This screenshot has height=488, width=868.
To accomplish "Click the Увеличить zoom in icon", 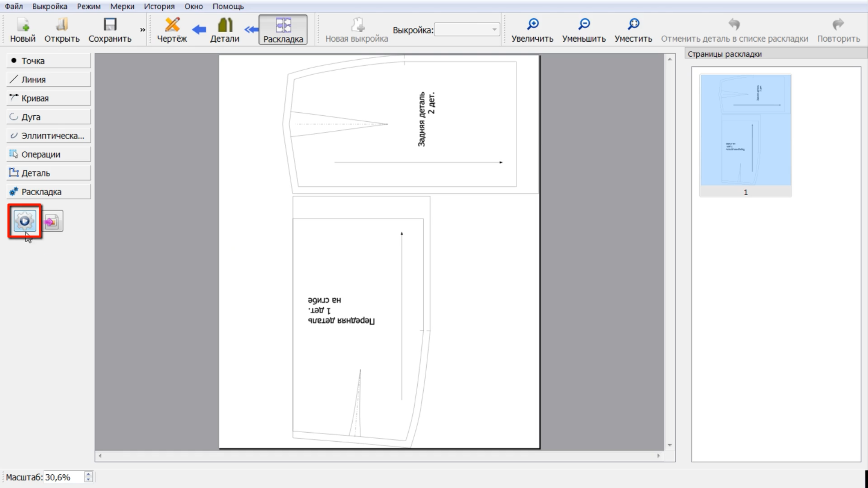I will click(532, 30).
